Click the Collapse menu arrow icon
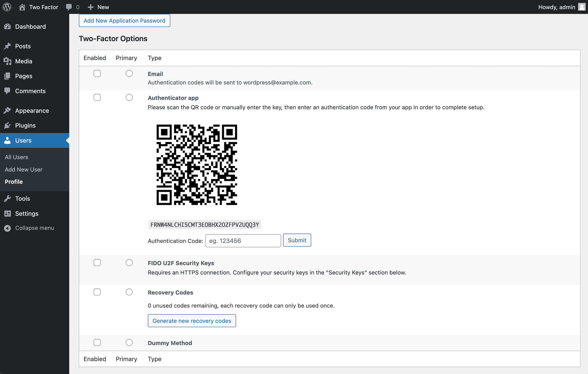The width and height of the screenshot is (588, 374). tap(8, 228)
